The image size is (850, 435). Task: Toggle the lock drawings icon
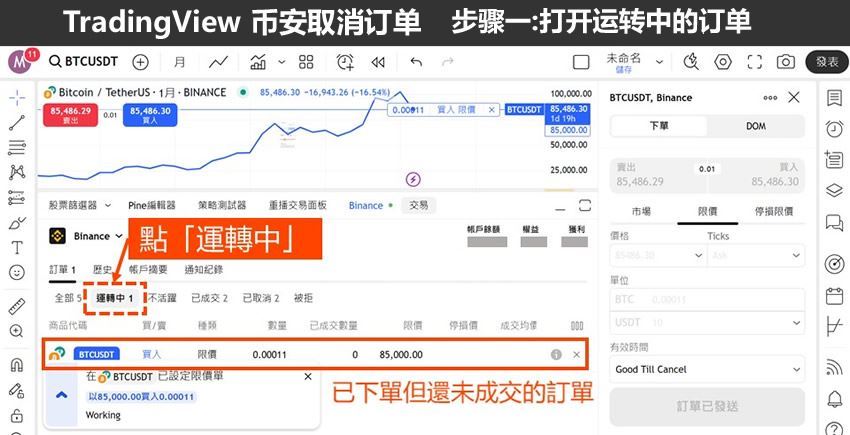pyautogui.click(x=16, y=416)
